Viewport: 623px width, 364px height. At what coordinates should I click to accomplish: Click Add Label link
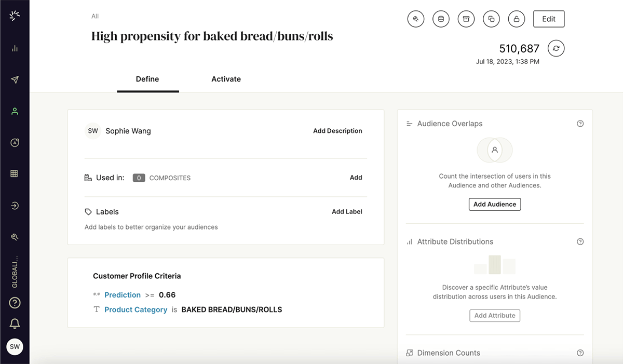pyautogui.click(x=347, y=212)
